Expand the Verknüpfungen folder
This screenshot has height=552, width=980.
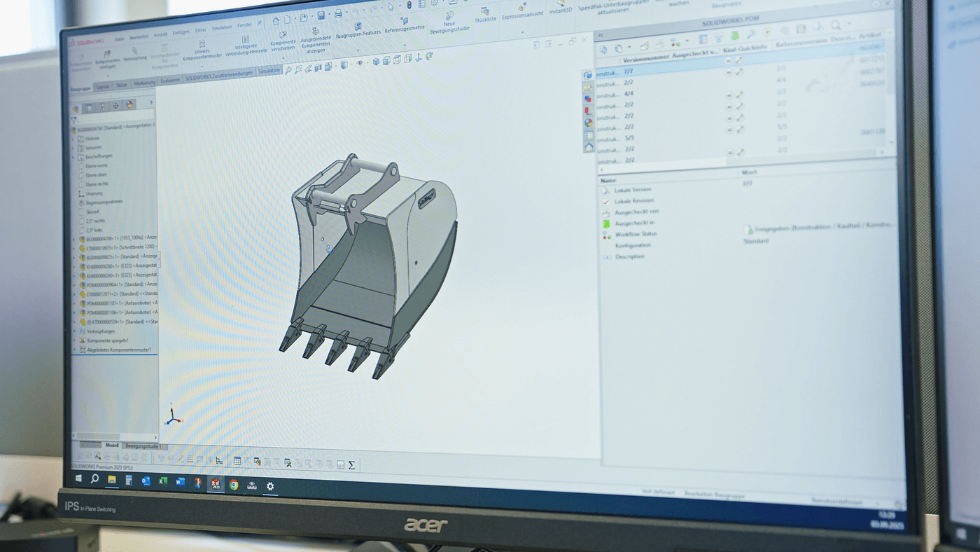click(x=74, y=331)
